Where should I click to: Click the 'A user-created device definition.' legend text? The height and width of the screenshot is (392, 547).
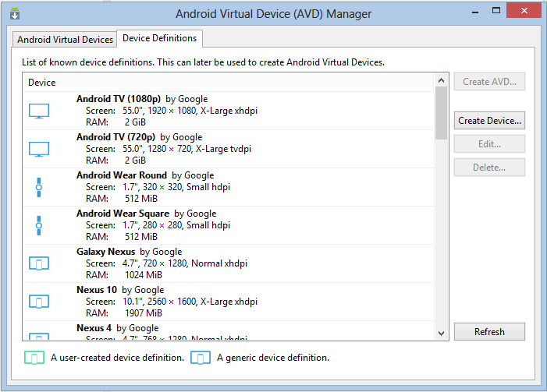pyautogui.click(x=118, y=358)
